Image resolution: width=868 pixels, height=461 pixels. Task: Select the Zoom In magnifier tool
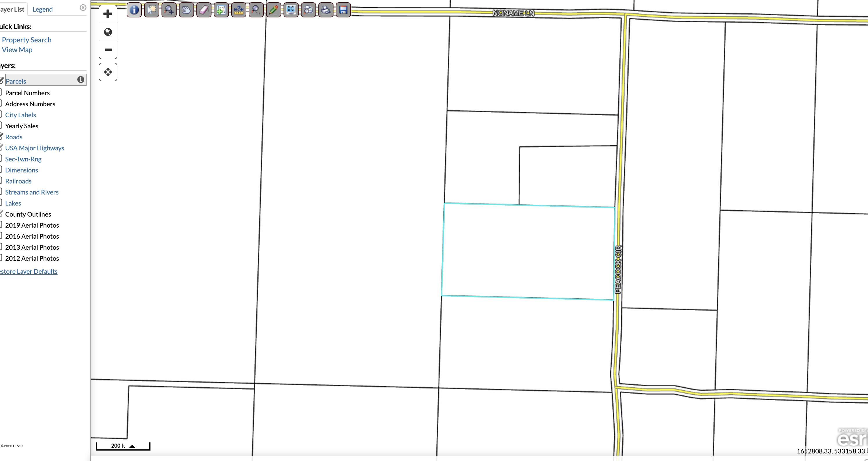pyautogui.click(x=169, y=10)
